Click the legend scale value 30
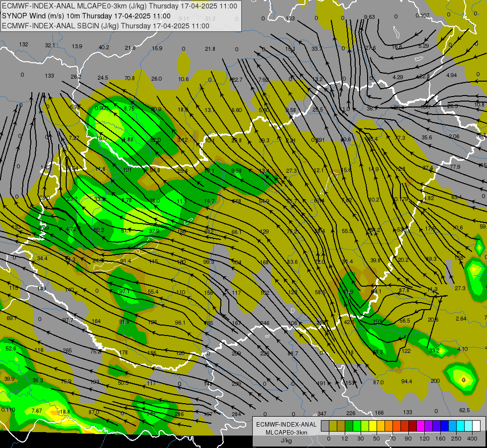Screen dimensions: 487x448 pyautogui.click(x=360, y=439)
